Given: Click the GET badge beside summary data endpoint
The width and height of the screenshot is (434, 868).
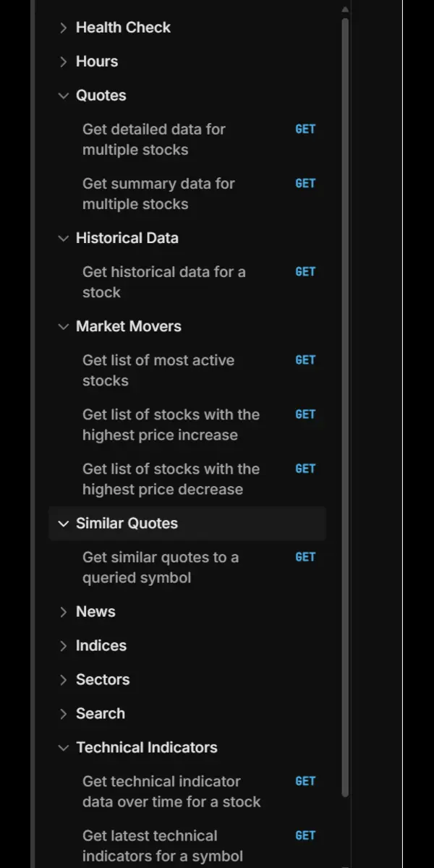Looking at the screenshot, I should (305, 183).
